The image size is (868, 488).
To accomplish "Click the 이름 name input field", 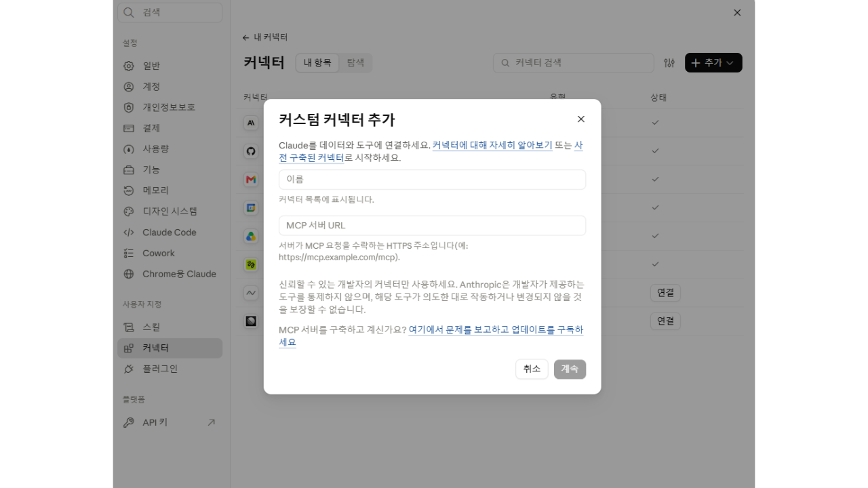I will tap(432, 180).
